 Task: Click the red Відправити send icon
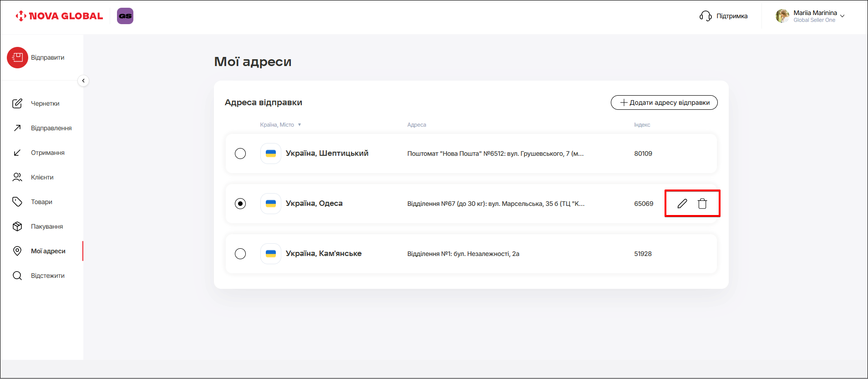18,58
